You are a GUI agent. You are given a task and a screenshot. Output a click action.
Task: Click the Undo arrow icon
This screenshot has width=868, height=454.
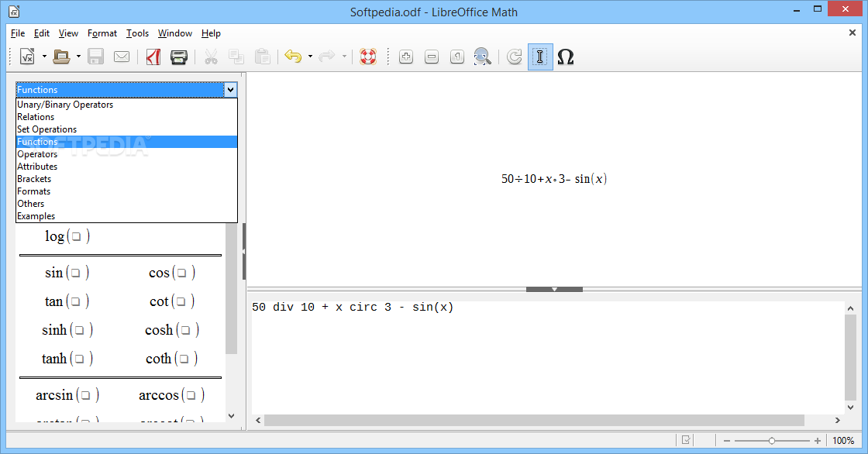293,56
